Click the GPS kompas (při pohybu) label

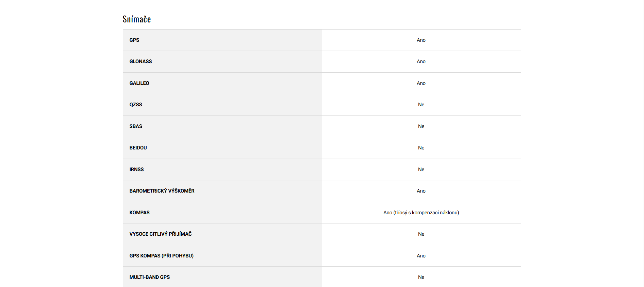[x=161, y=256]
